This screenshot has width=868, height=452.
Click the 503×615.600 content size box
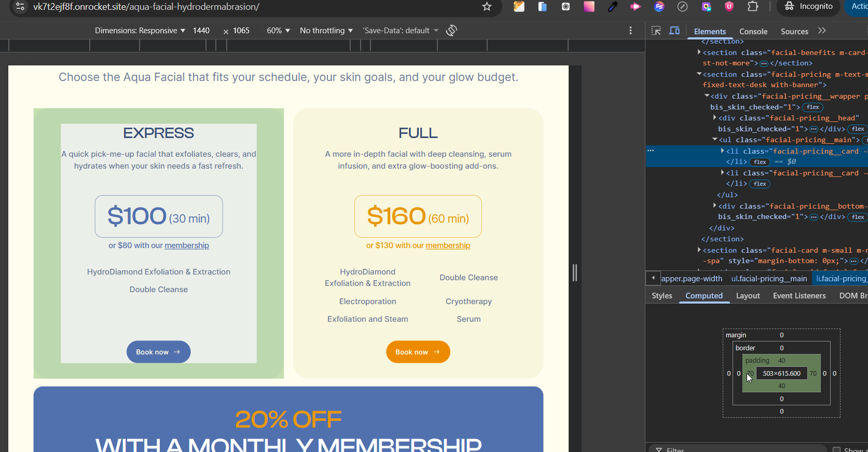(x=781, y=374)
